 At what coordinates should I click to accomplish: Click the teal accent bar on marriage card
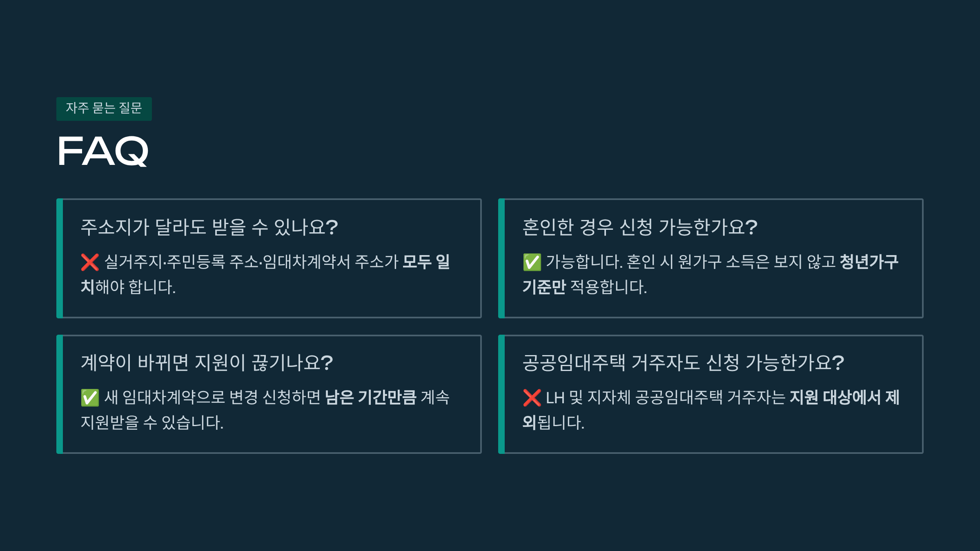[x=501, y=258]
